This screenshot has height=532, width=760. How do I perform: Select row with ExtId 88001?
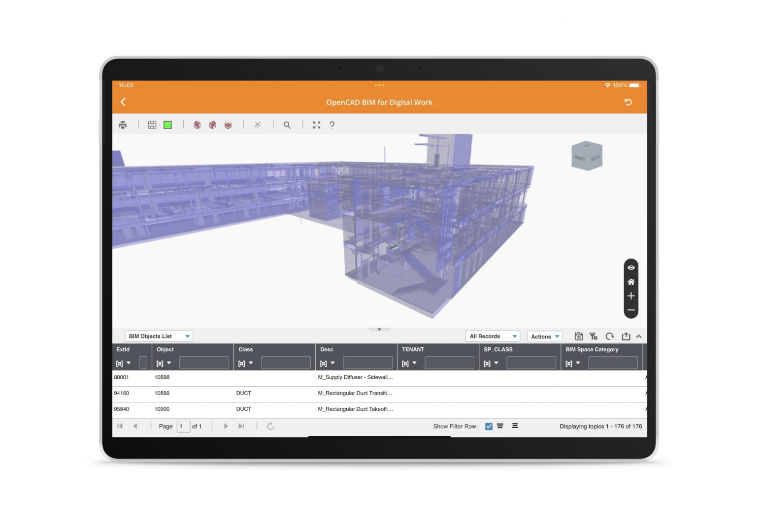coord(379,377)
